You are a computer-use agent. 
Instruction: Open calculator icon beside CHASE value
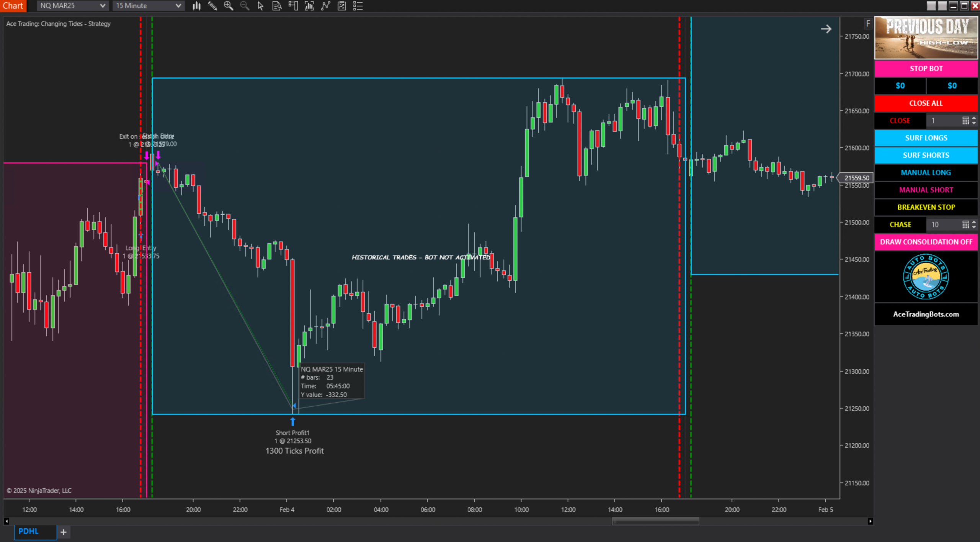click(965, 224)
